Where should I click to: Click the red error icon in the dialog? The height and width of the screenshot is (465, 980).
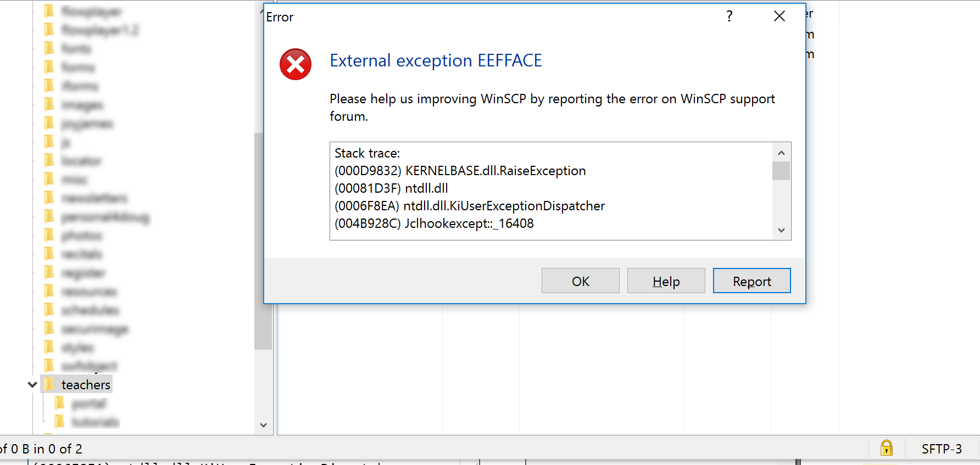click(296, 64)
